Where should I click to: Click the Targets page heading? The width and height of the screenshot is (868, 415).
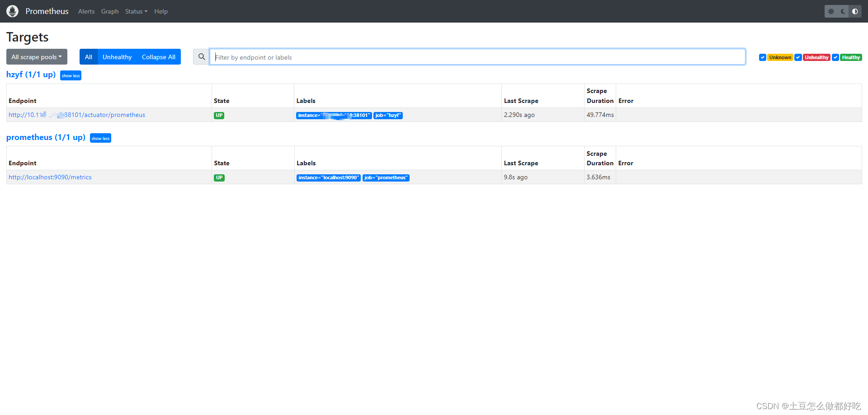28,37
